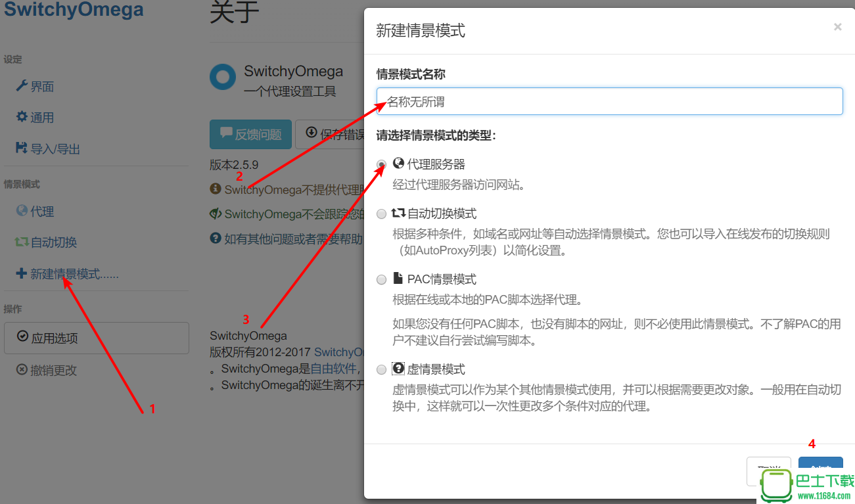
Task: Click the blue create button in dialog footer
Action: [x=820, y=470]
